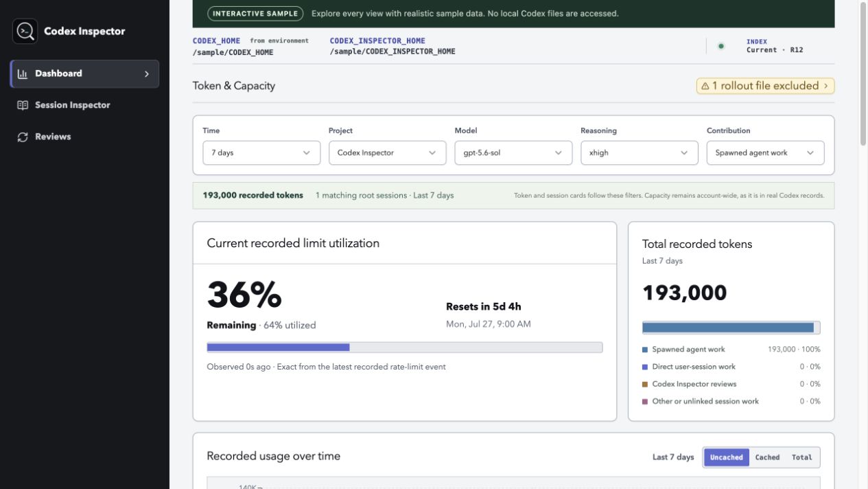Go to the Reviews section

point(84,137)
